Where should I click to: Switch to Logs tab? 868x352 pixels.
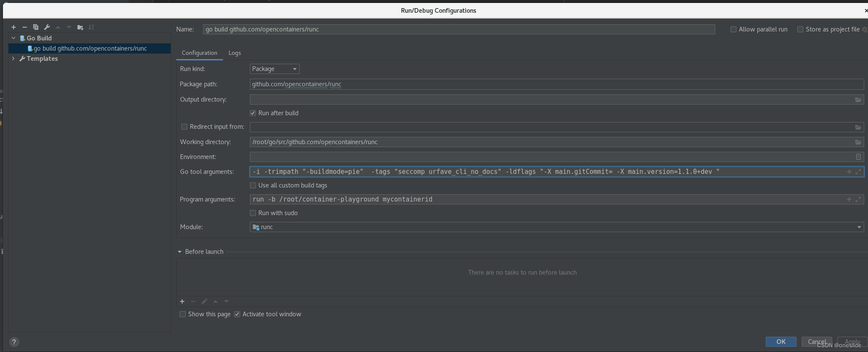(x=235, y=53)
